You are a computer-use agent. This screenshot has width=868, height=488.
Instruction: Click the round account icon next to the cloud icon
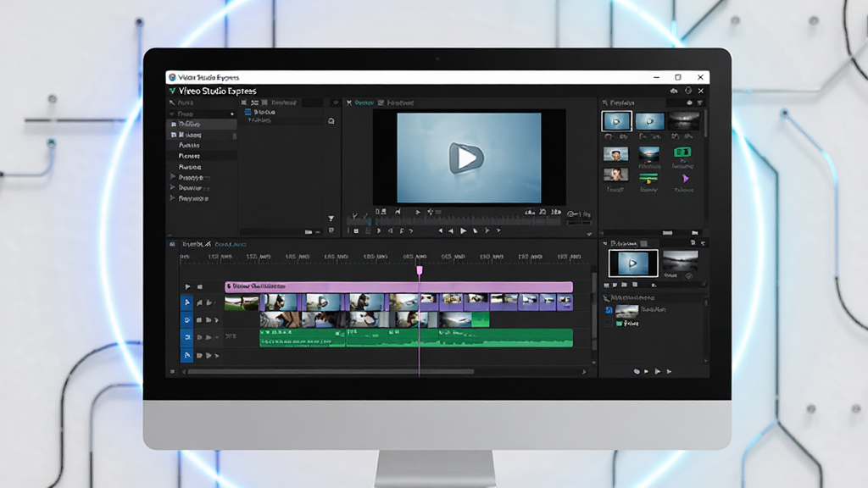click(688, 91)
